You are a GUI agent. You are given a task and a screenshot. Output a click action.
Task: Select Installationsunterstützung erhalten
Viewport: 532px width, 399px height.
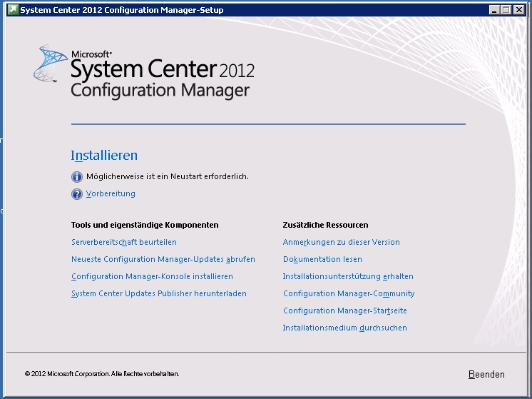[348, 277]
